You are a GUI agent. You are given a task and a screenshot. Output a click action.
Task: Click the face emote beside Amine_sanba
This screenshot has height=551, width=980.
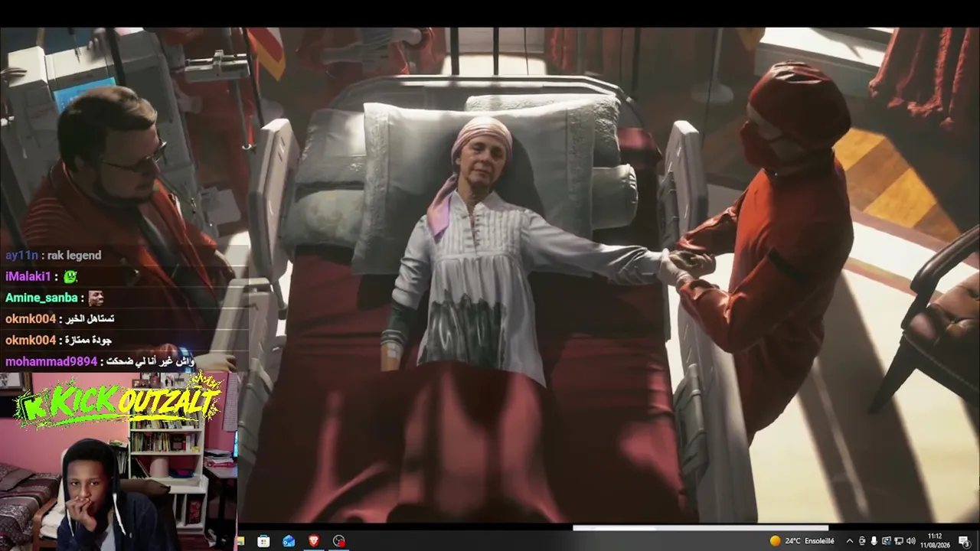click(x=96, y=298)
